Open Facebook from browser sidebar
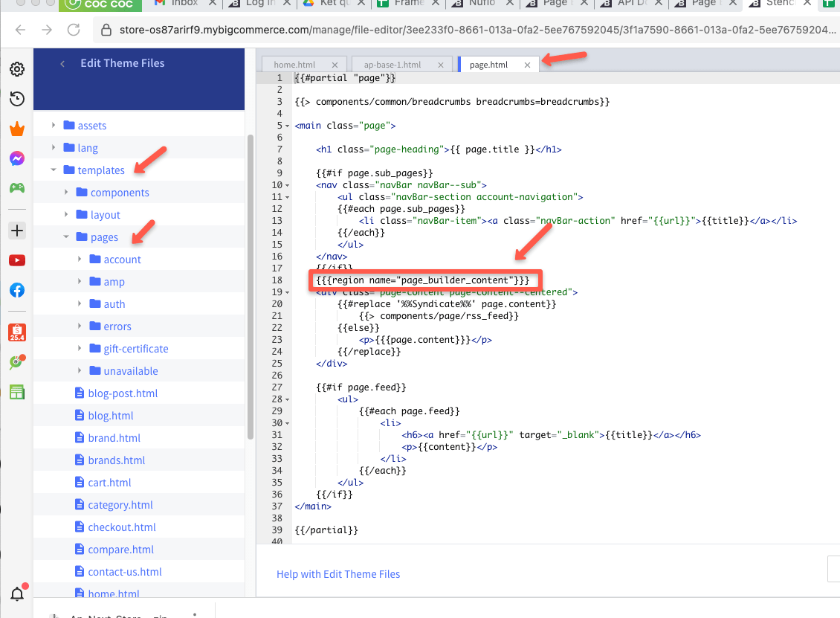This screenshot has height=618, width=840. coord(17,290)
